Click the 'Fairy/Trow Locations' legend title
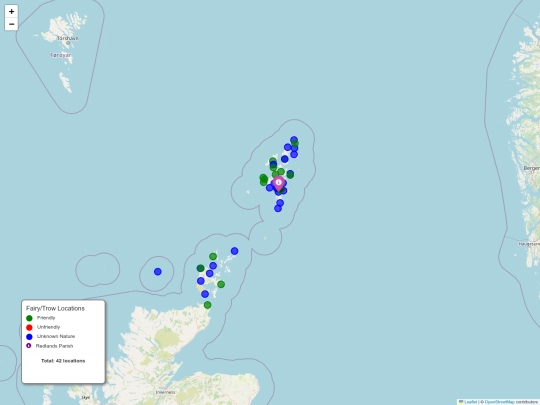 (x=55, y=309)
